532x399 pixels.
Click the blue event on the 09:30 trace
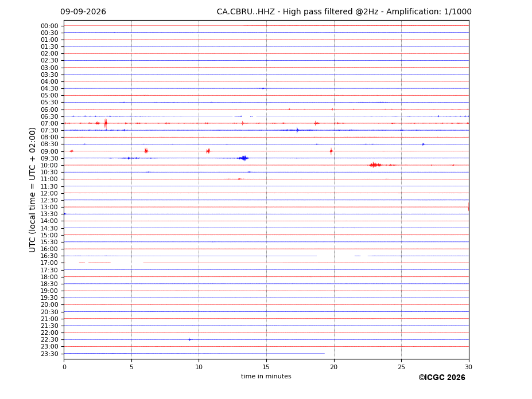click(243, 158)
